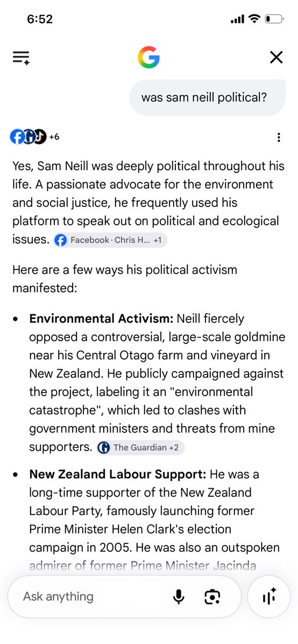Tap the middle Guardian icon in source cluster
This screenshot has width=298, height=644.
point(29,137)
